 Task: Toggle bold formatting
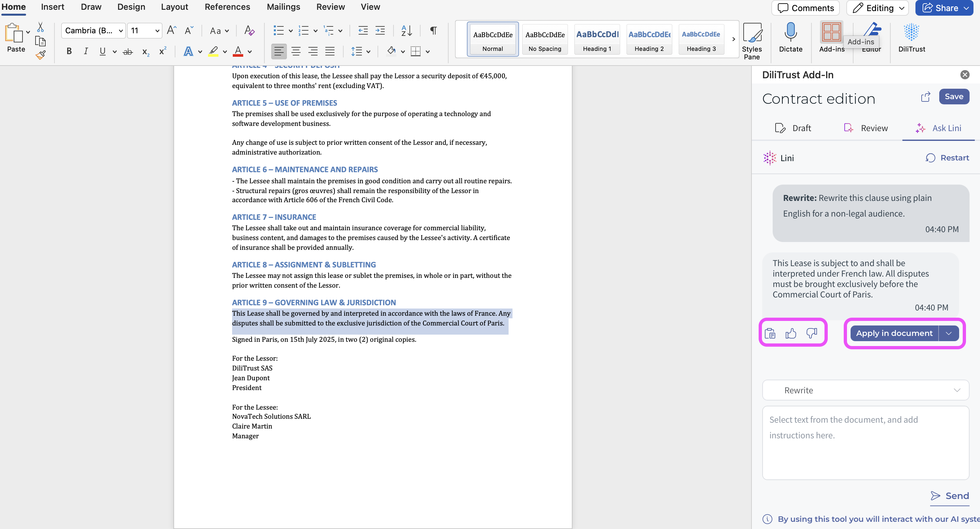69,52
